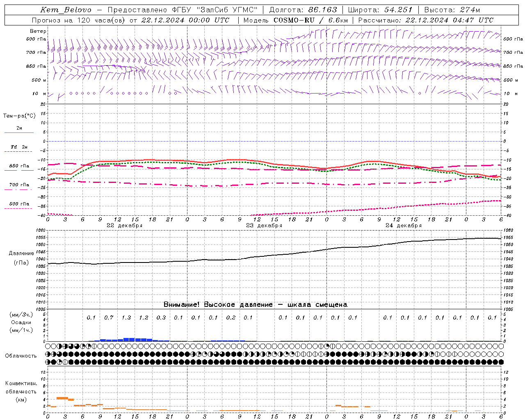Click the '(мм/1ч.)' units label
Image resolution: width=525 pixels, height=420 pixels.
coord(21,330)
